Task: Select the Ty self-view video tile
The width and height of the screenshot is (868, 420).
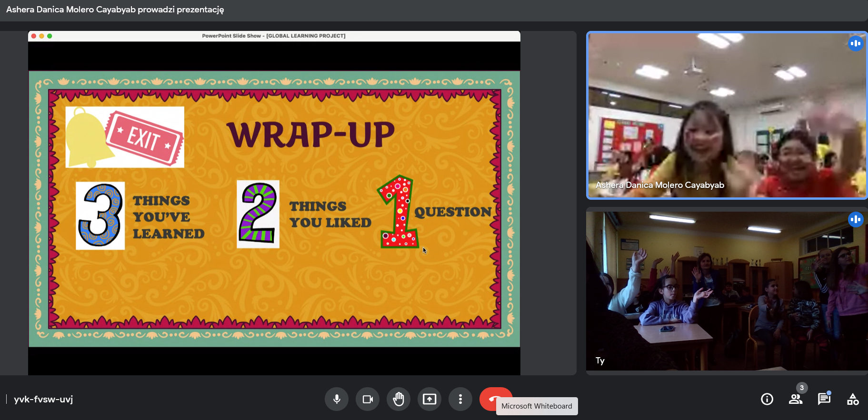Action: pyautogui.click(x=727, y=290)
